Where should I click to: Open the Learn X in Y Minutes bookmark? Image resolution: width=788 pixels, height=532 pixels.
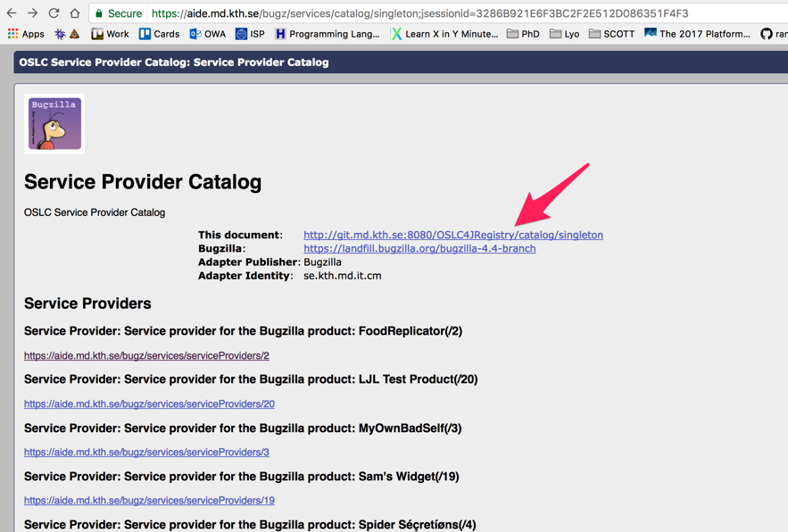click(444, 34)
